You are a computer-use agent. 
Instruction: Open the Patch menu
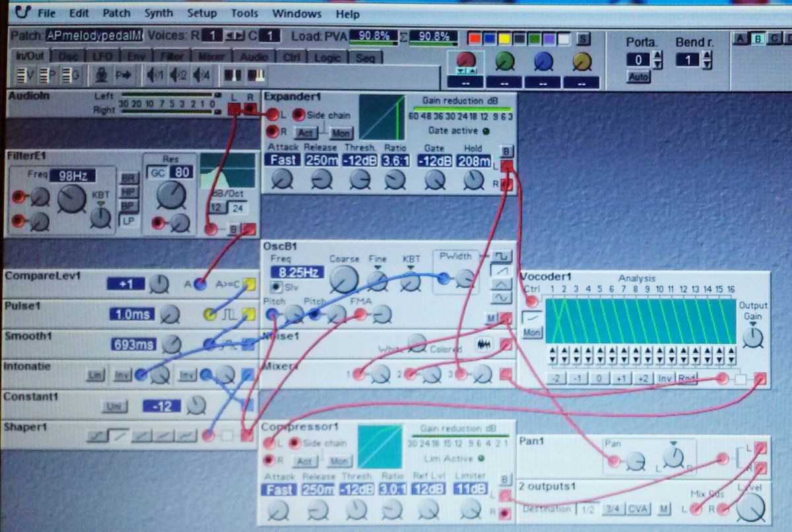[x=116, y=13]
